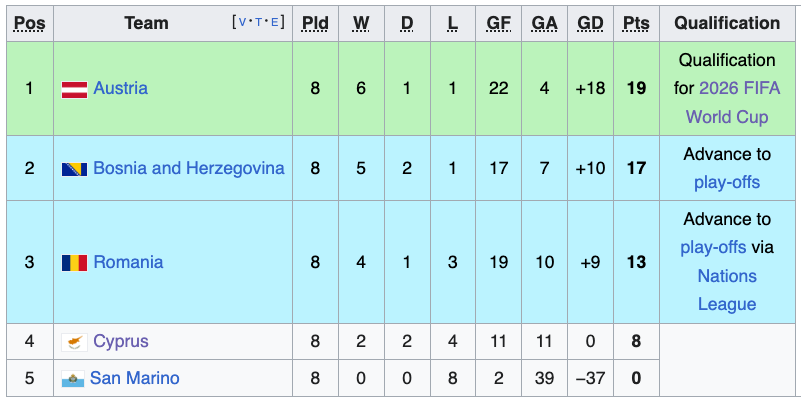Screen dimensions: 801x401
Task: Click the Bosnia and Herzegovina flag icon
Action: tap(75, 169)
